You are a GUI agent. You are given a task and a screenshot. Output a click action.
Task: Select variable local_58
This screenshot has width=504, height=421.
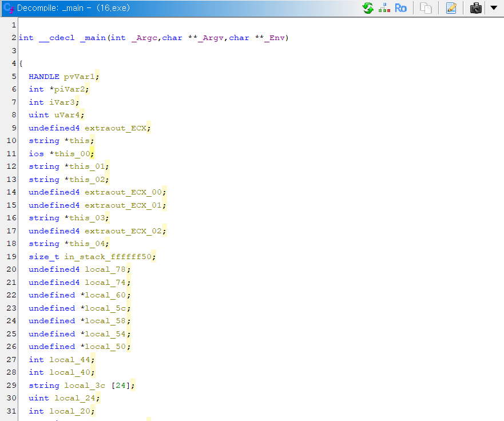tap(105, 321)
